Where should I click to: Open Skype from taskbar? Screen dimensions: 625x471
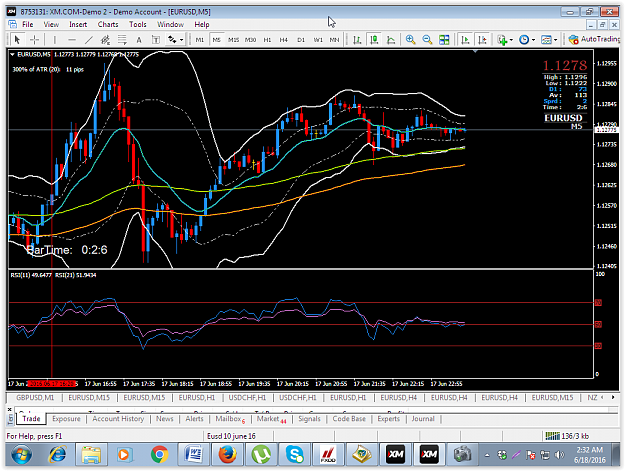click(295, 455)
